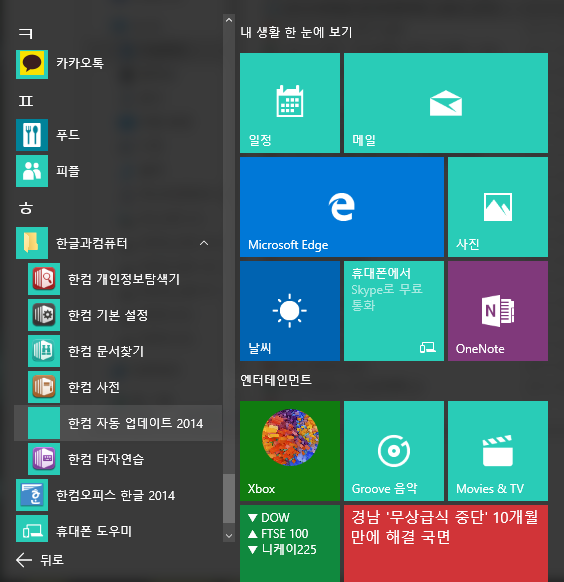This screenshot has width=564, height=582.
Task: Jump to letter group ㅋ header
Action: click(x=26, y=33)
